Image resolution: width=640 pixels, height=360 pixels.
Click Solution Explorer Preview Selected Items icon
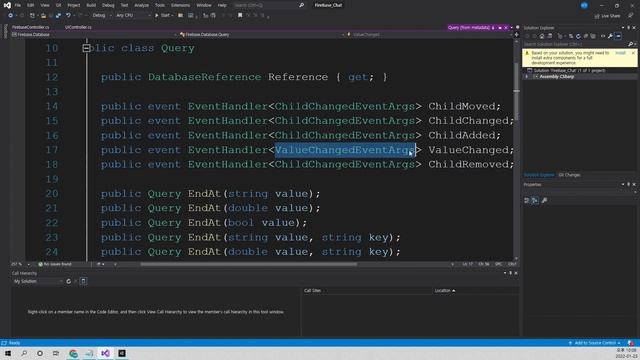point(618,36)
